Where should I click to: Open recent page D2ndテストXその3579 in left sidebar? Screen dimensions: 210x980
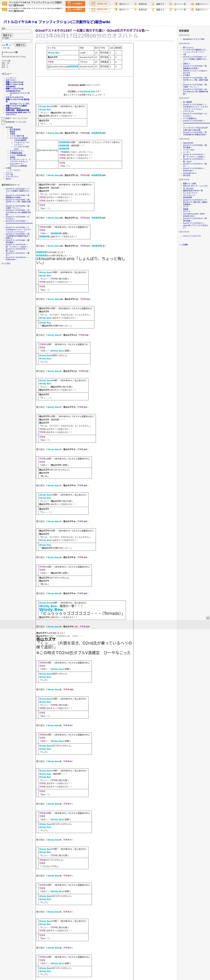pyautogui.click(x=17, y=246)
